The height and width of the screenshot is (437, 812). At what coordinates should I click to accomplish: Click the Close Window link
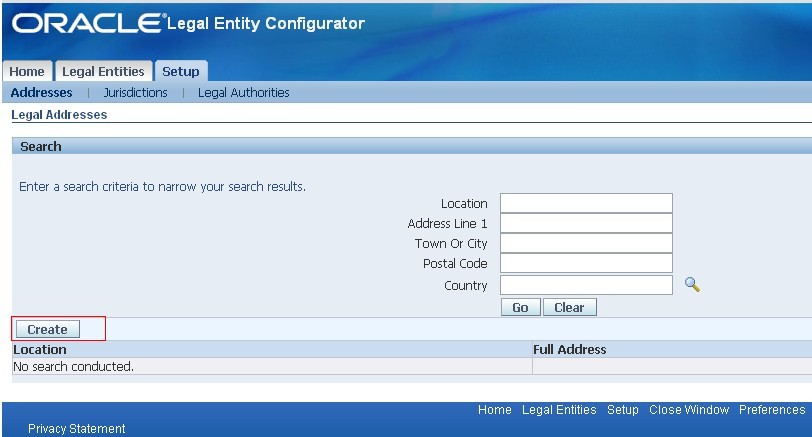689,410
